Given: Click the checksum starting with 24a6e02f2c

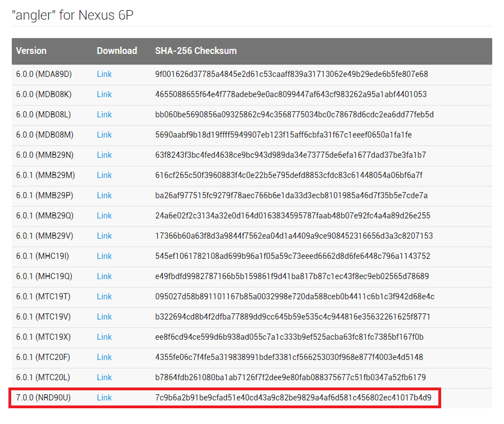Looking at the screenshot, I should tap(293, 216).
